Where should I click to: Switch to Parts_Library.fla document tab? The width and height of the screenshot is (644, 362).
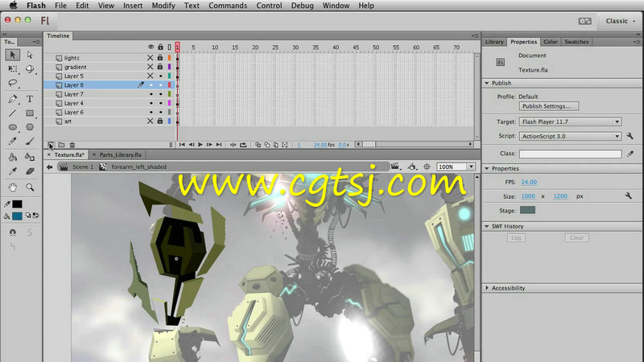pyautogui.click(x=120, y=154)
